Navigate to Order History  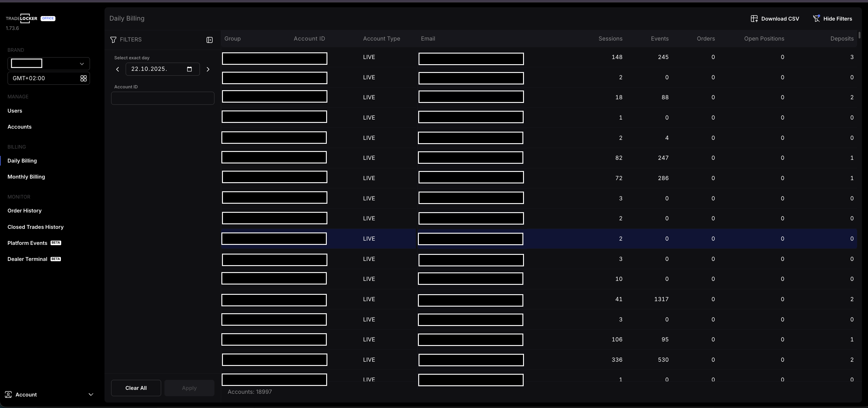click(25, 211)
